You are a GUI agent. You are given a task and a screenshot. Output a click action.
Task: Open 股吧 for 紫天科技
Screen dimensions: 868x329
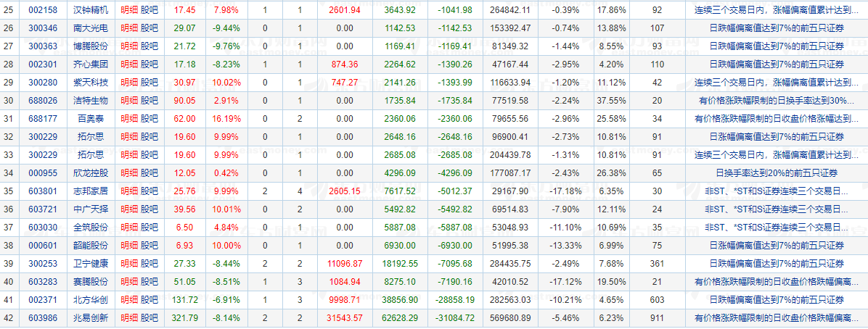pyautogui.click(x=150, y=83)
